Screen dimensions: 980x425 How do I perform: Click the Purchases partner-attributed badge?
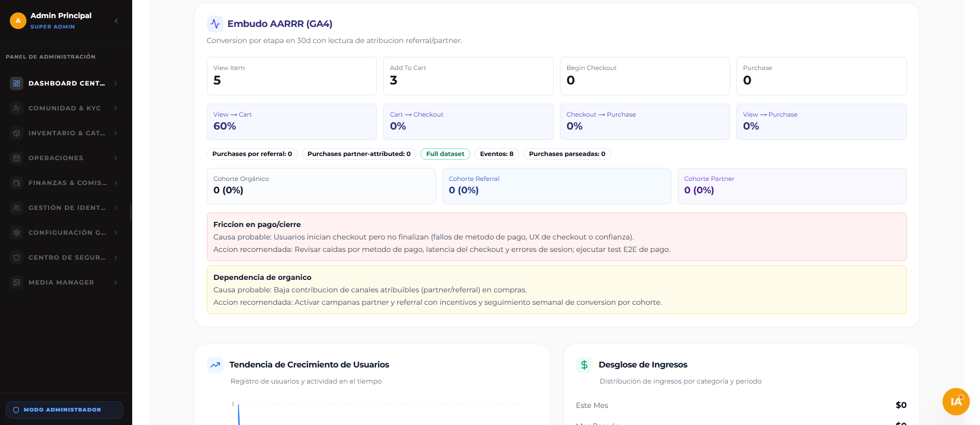359,154
